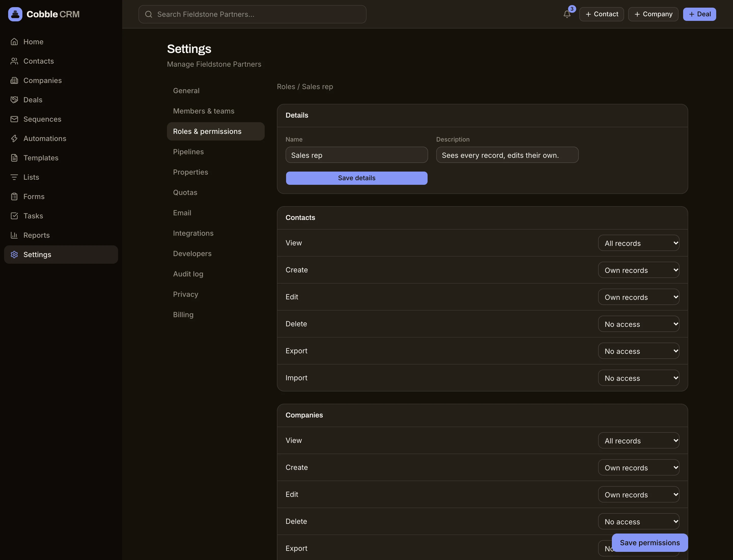The image size is (733, 560).
Task: Focus the Search Fieldstone Partners field
Action: [x=252, y=14]
